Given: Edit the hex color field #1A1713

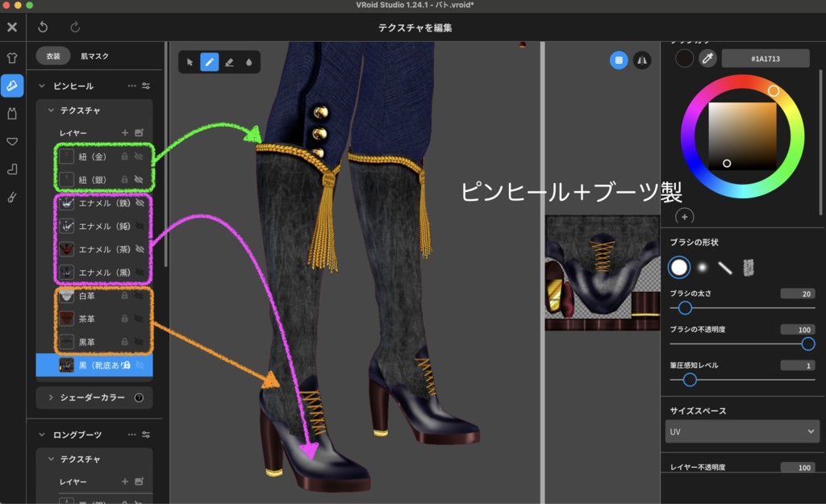Looking at the screenshot, I should [765, 58].
